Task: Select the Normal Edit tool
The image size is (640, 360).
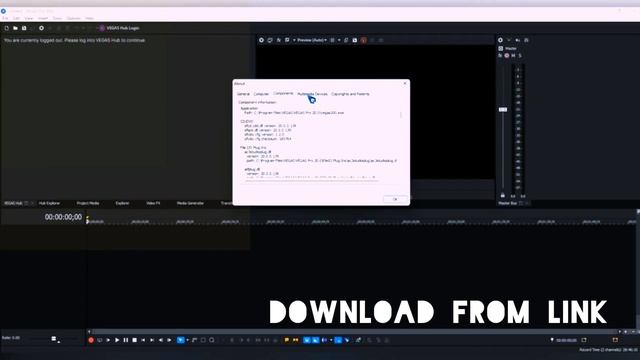Action: (x=180, y=340)
